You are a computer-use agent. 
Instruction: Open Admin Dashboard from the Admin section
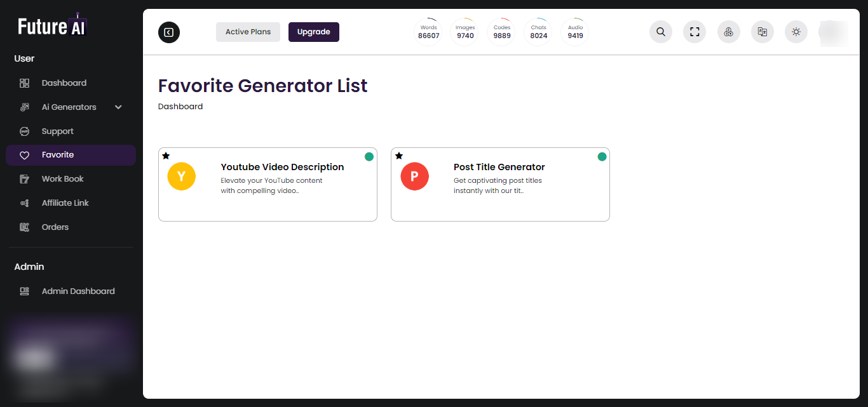click(x=77, y=291)
